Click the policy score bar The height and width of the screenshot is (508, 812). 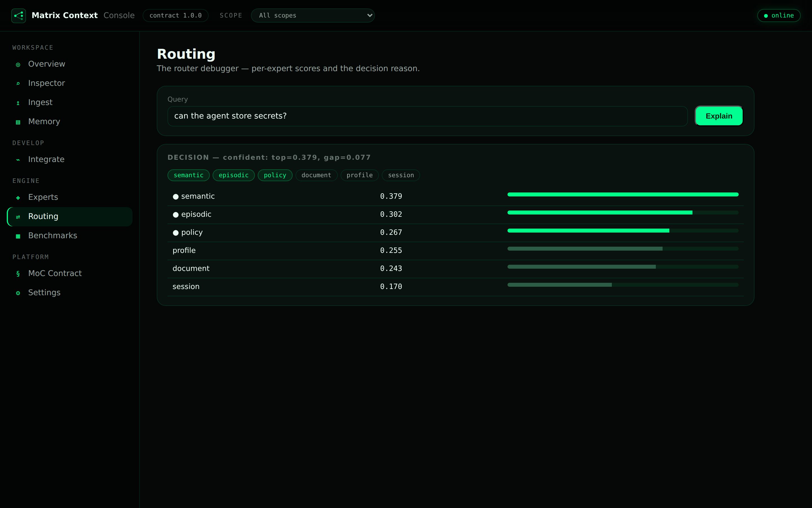click(623, 231)
